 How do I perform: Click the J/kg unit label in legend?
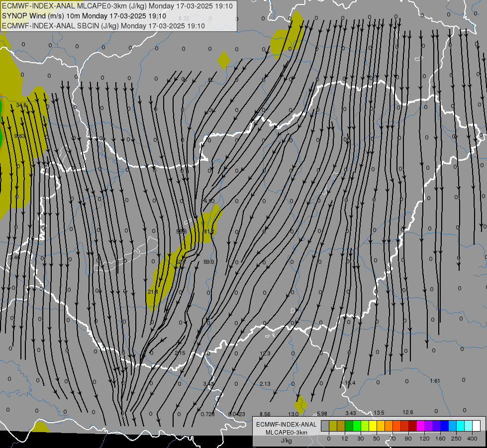(287, 441)
